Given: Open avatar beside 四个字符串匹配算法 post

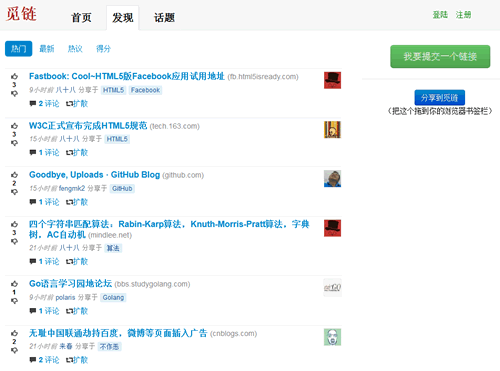Looking at the screenshot, I should click(332, 228).
